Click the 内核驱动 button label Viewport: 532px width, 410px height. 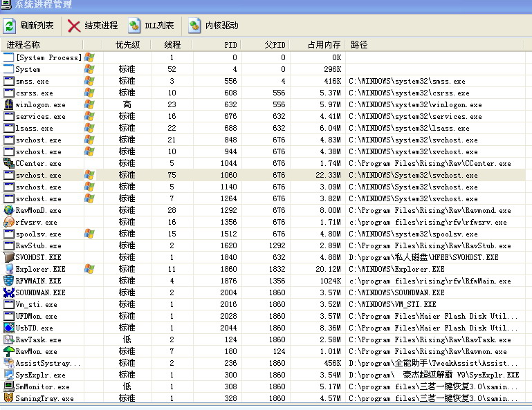coord(222,26)
